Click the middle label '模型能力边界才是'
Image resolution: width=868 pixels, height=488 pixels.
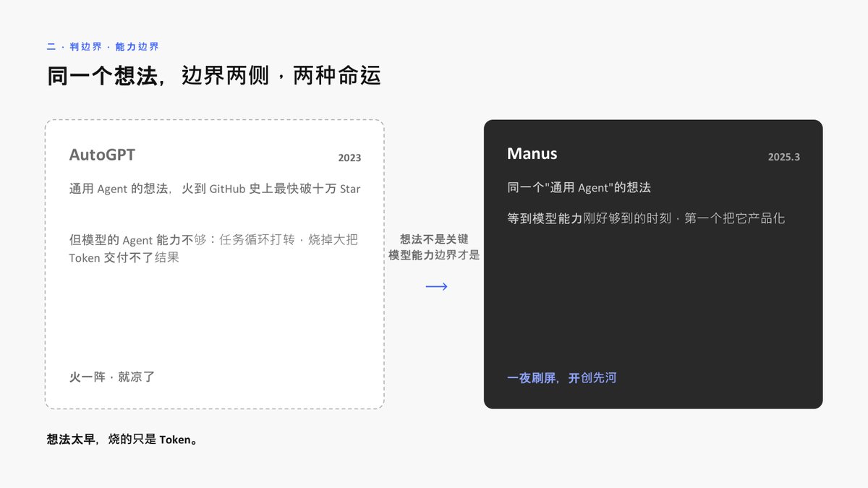434,255
